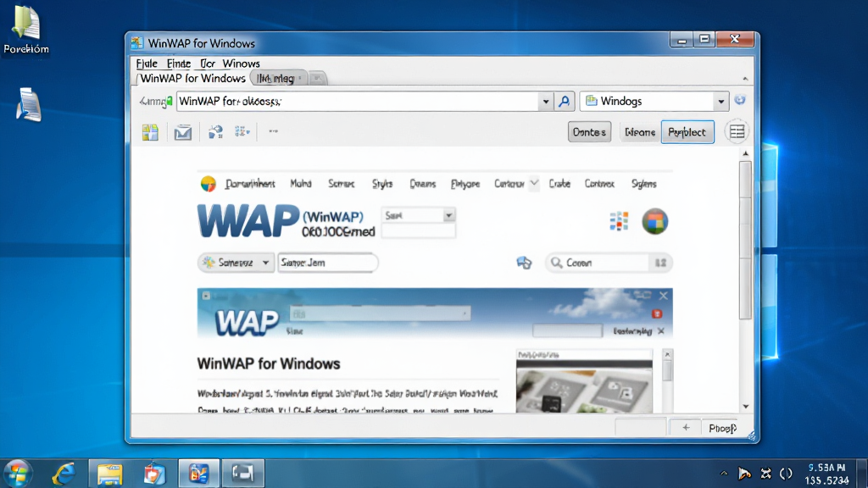Click into the address bar field
This screenshot has height=488, width=868.
tap(358, 102)
